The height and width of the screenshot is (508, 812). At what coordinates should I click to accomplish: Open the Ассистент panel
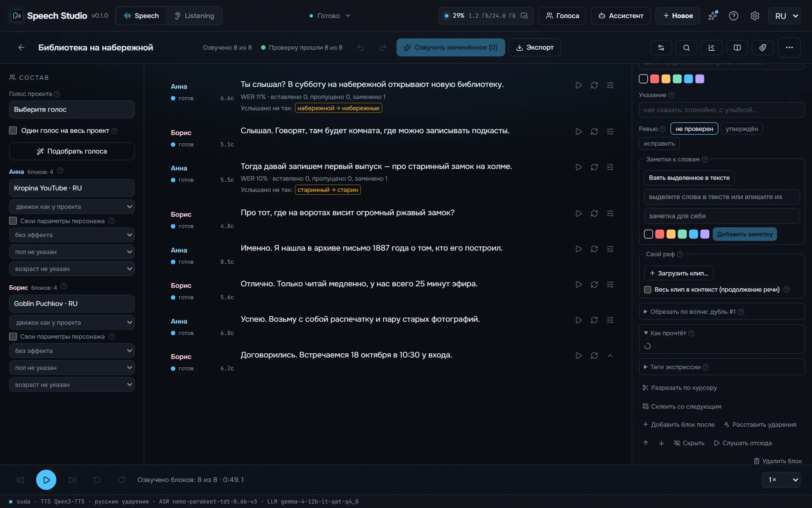click(621, 16)
